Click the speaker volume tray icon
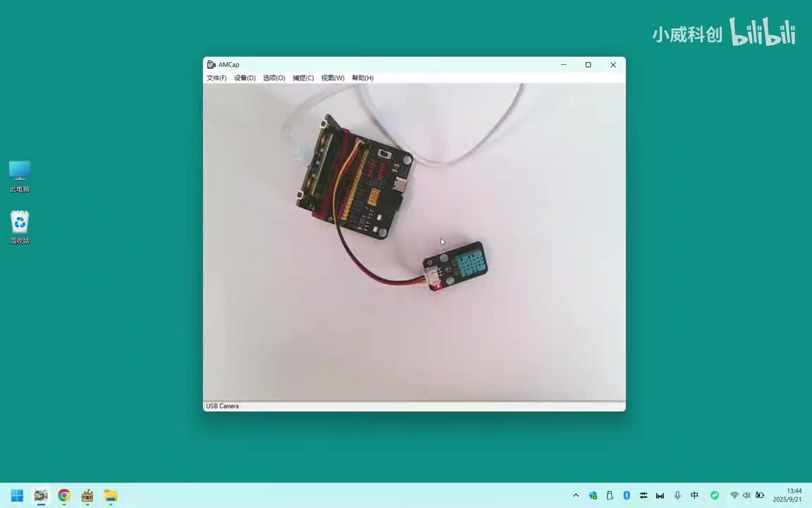The width and height of the screenshot is (812, 508). 746,495
